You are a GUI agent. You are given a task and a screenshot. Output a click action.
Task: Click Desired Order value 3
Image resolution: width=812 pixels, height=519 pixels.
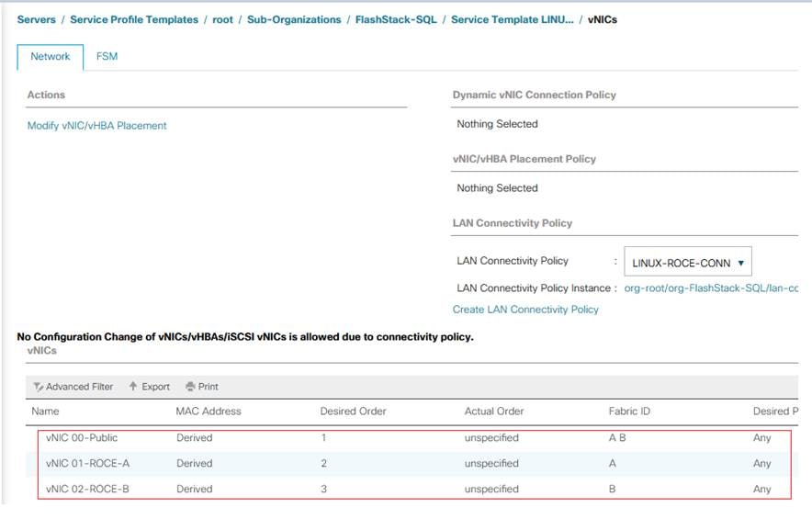point(323,489)
